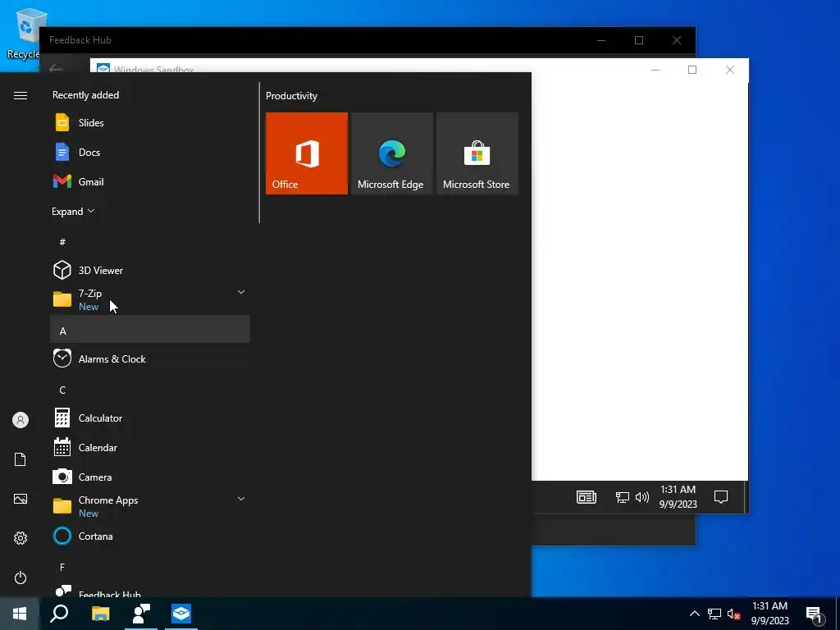Open Docs from Recently added

tap(150, 152)
